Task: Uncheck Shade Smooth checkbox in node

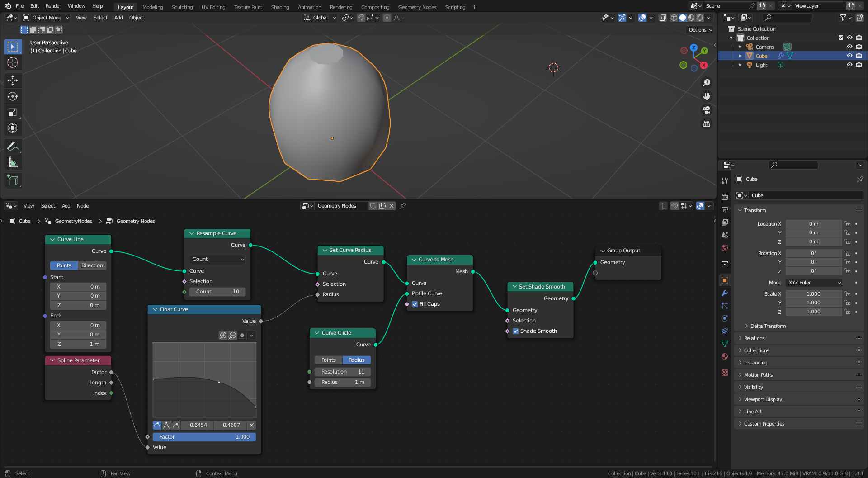Action: point(515,331)
